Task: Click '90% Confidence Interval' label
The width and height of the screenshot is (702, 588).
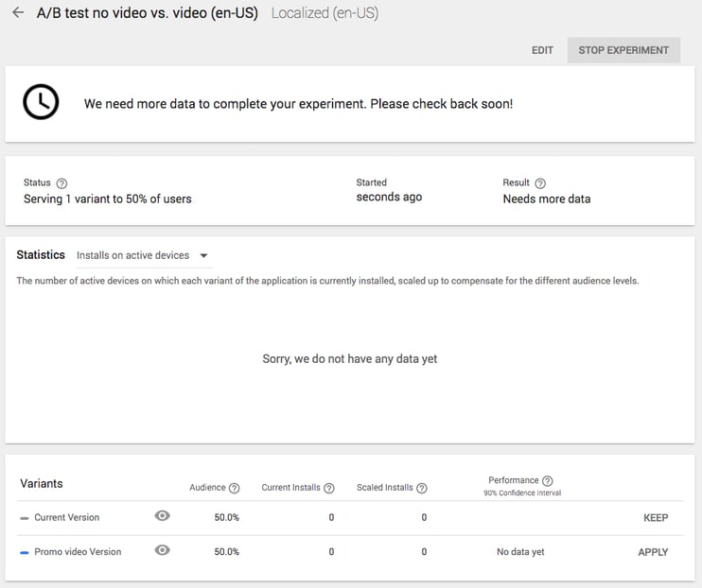Action: (x=522, y=493)
